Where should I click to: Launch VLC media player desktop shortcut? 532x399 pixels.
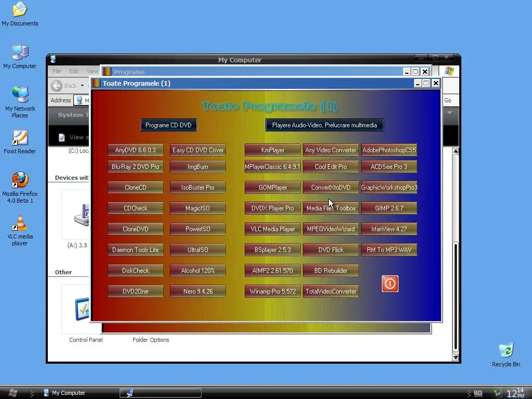20,230
